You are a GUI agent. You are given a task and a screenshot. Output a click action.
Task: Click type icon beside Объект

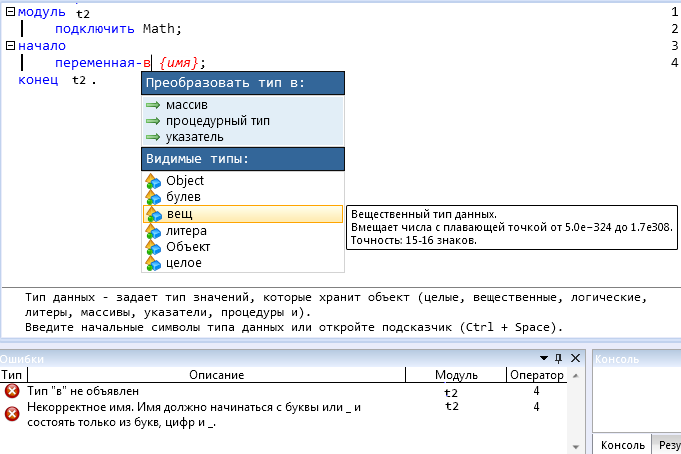[153, 247]
